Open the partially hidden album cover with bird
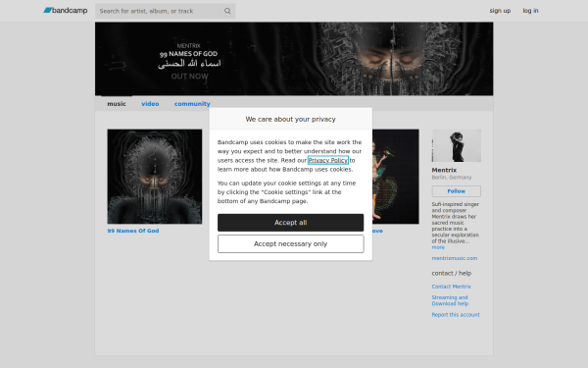The height and width of the screenshot is (368, 588). coord(396,177)
